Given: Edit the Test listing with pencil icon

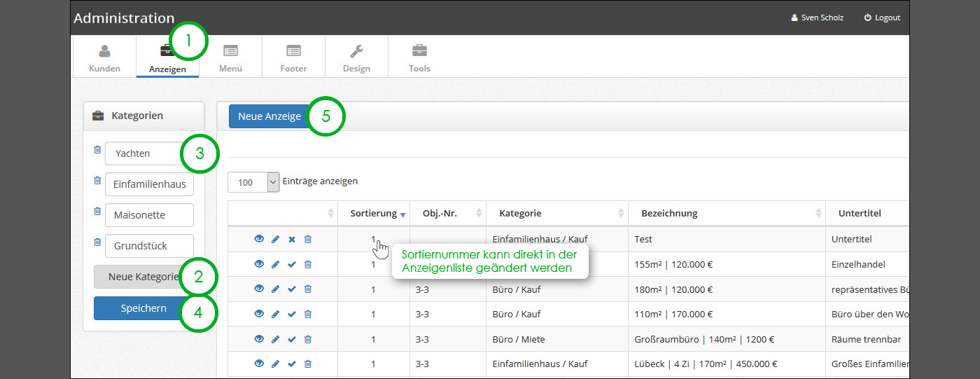Looking at the screenshot, I should click(x=275, y=240).
